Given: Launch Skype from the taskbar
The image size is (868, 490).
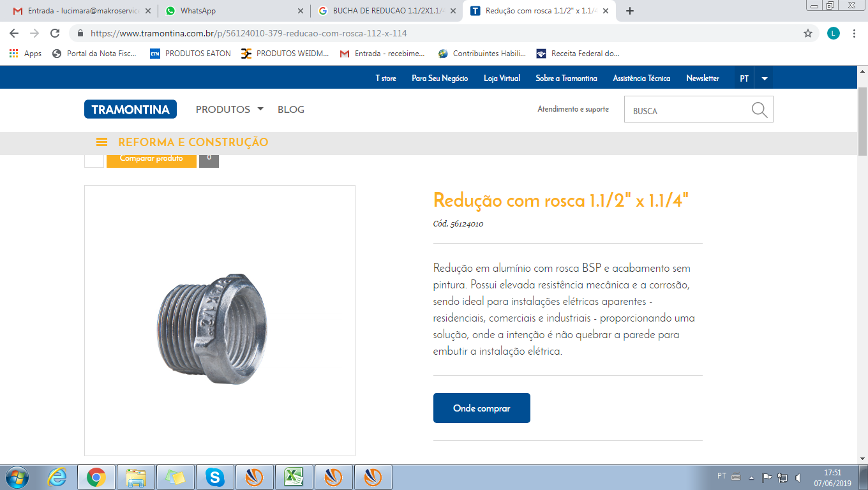Looking at the screenshot, I should tap(215, 477).
